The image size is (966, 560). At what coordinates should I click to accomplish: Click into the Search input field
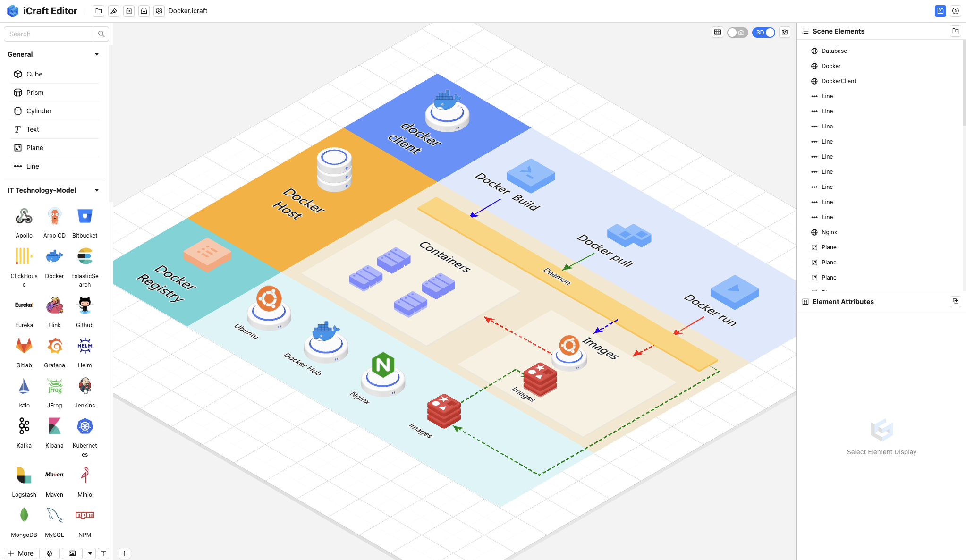[x=49, y=34]
